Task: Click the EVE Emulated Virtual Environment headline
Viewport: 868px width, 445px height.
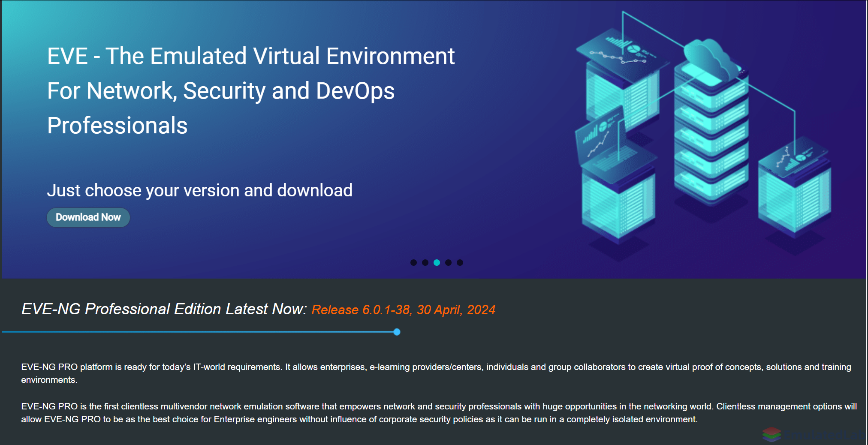Action: [x=251, y=90]
